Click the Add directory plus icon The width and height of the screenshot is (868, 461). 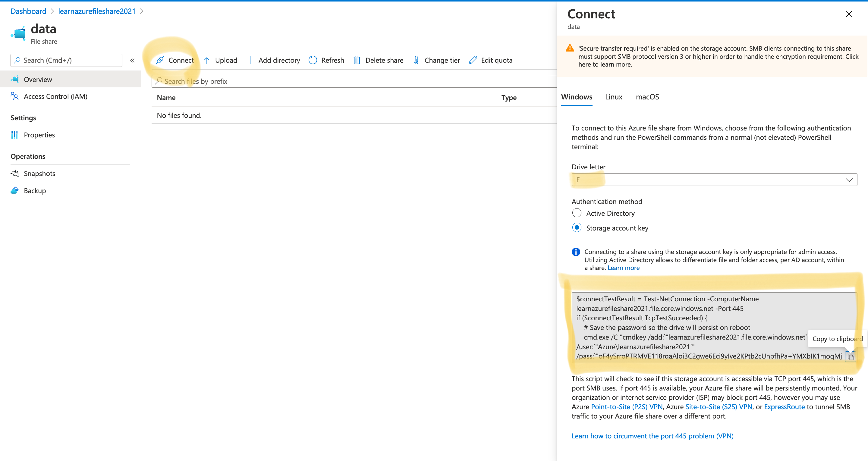tap(250, 60)
